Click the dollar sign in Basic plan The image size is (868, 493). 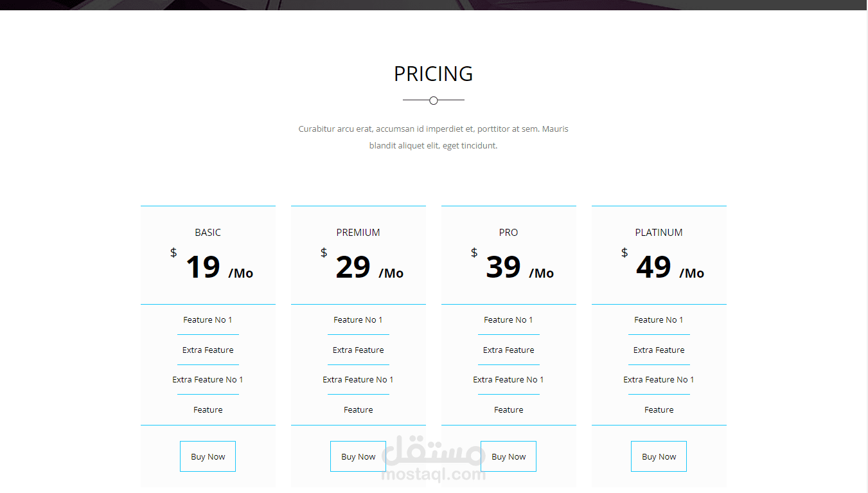click(173, 253)
